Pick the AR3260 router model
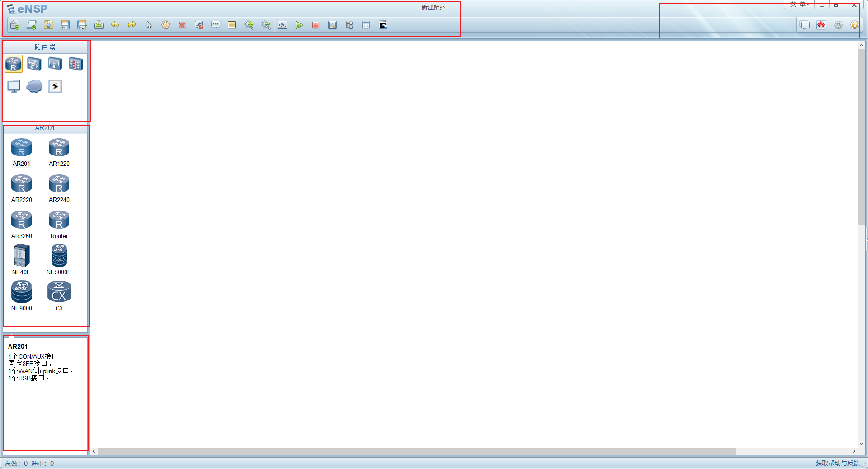The image size is (868, 469). pos(22,225)
